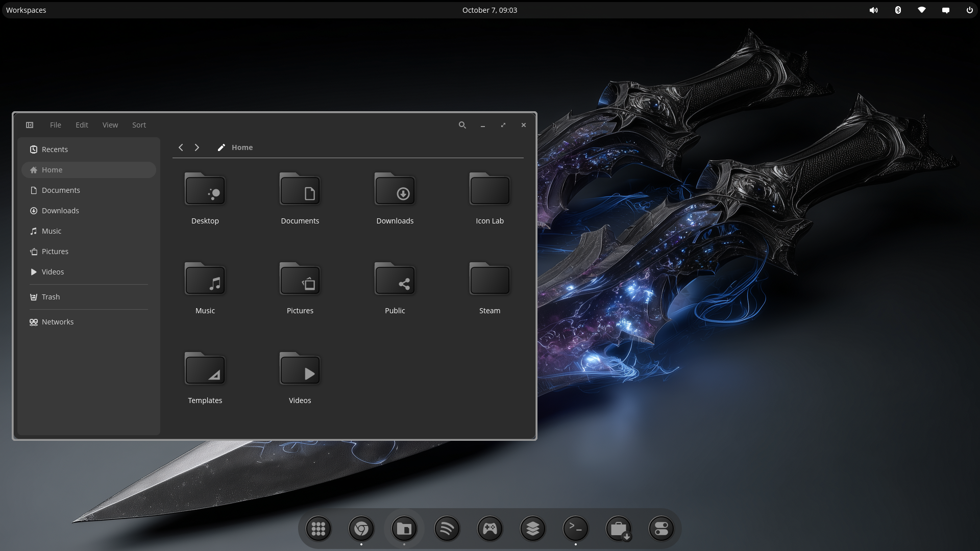Open the volume icon in the system tray
Screen dimensions: 980x551
click(873, 10)
